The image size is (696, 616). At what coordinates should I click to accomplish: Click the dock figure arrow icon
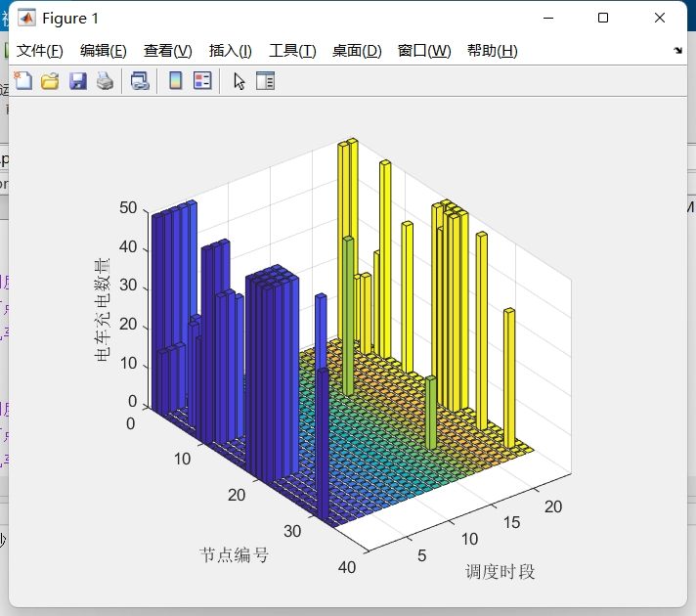(x=677, y=50)
